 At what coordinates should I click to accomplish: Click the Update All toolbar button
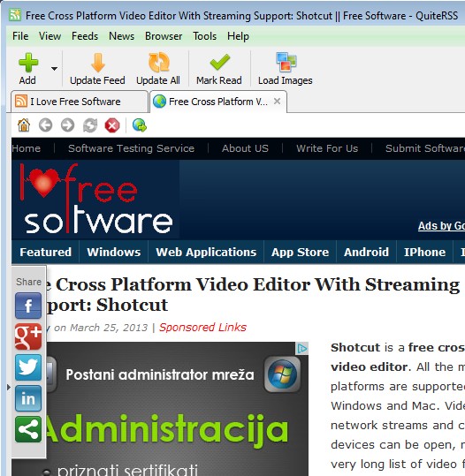pyautogui.click(x=158, y=69)
